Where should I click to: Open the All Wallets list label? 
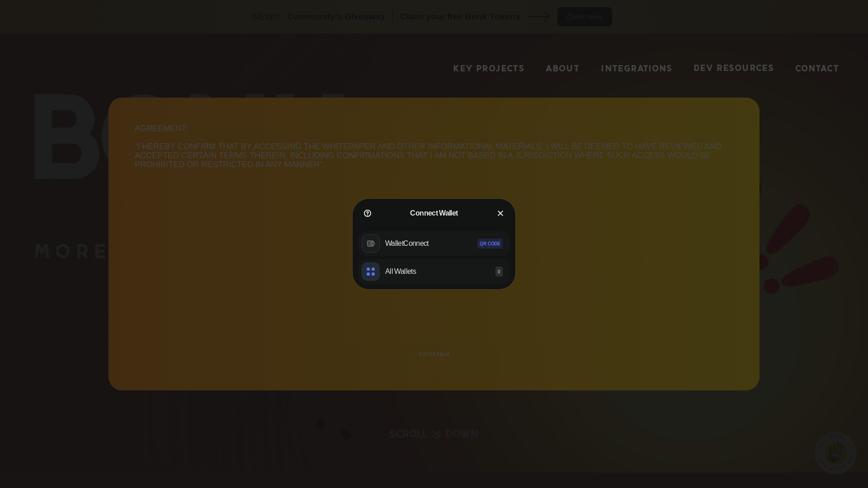pyautogui.click(x=401, y=272)
